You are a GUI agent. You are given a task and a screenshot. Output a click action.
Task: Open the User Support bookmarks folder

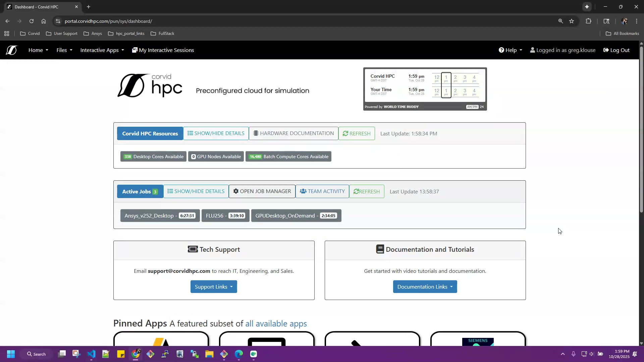pyautogui.click(x=61, y=34)
